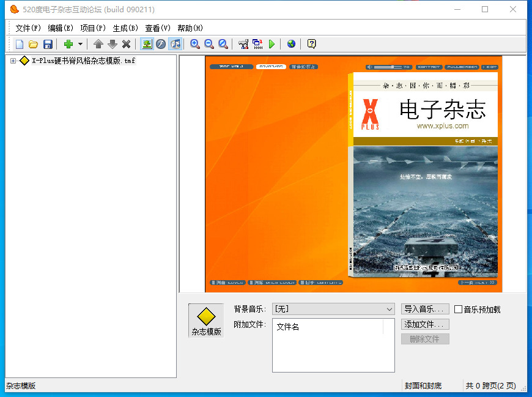This screenshot has height=397, width=532.
Task: Move the item down with the down arrow icon
Action: coord(113,44)
